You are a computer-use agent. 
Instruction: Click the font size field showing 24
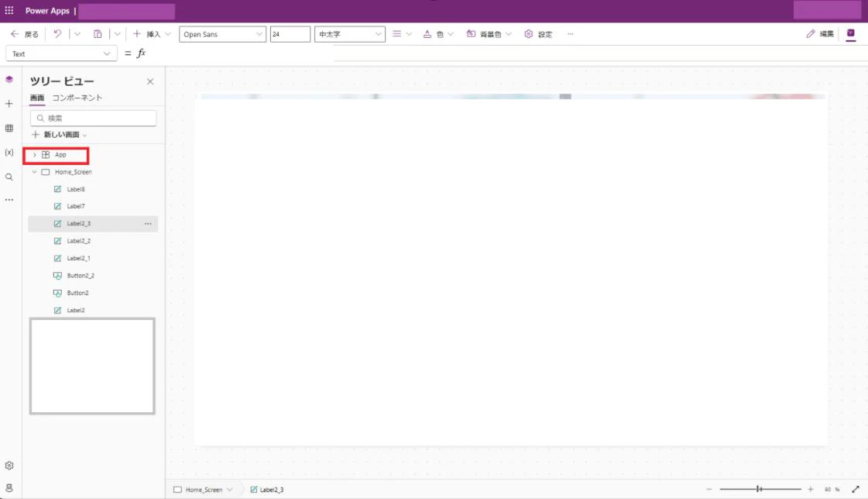290,34
